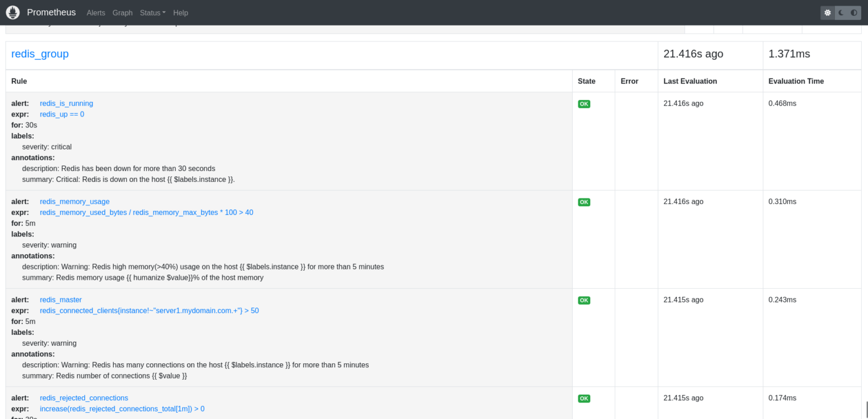Click summary 'Redis number of connections' text
This screenshot has width=868, height=419.
[105, 376]
